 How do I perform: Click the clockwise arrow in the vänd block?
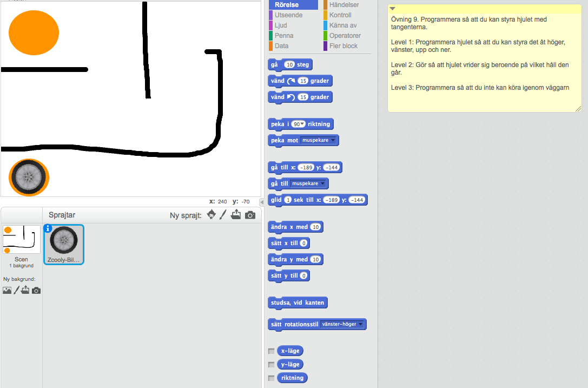[291, 81]
